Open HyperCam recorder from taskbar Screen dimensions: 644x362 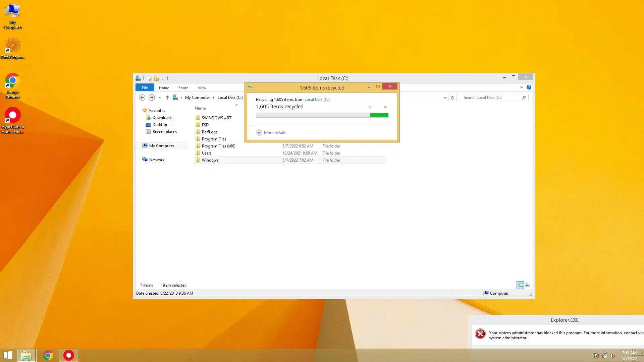pos(69,355)
